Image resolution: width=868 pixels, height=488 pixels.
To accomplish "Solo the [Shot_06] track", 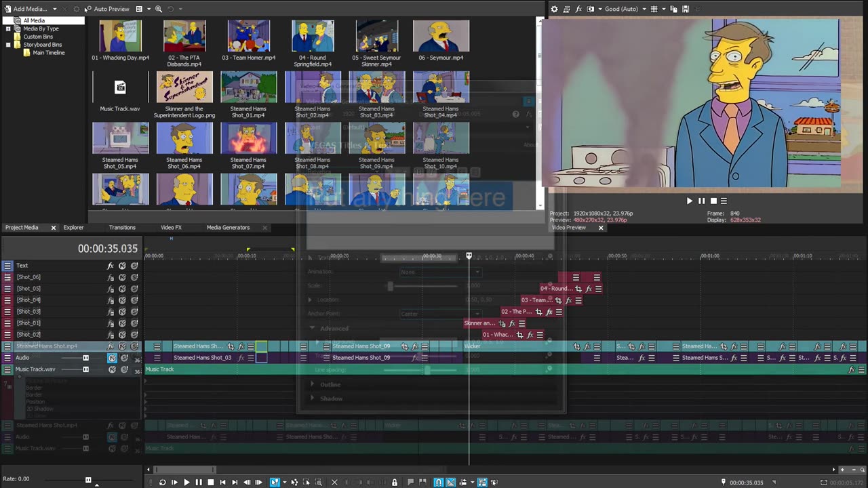I will 134,277.
